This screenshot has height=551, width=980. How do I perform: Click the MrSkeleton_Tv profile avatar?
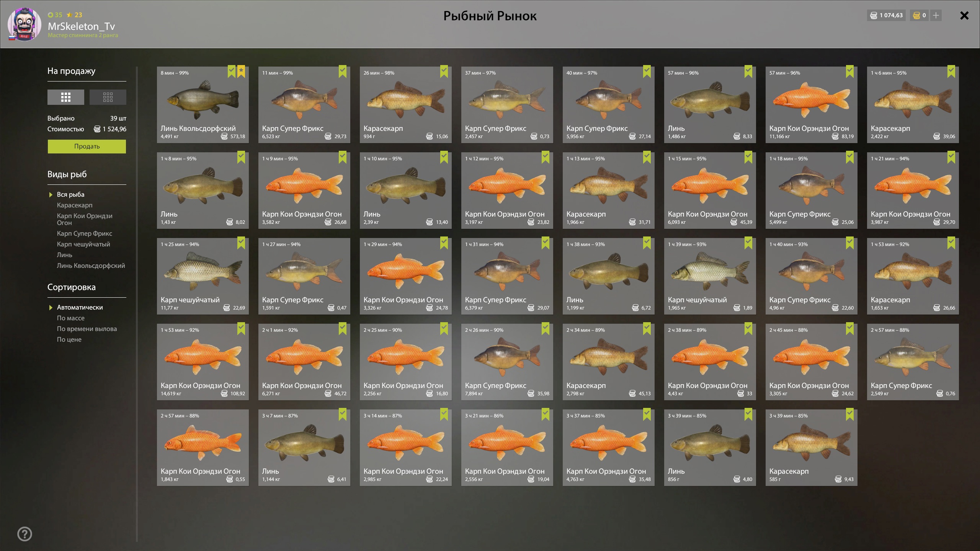click(x=24, y=24)
